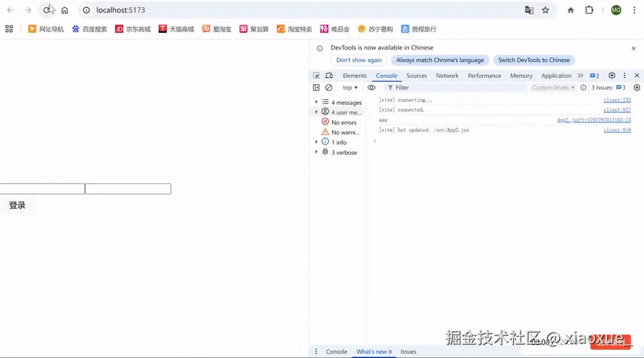
Task: Click the 登录 button
Action: click(x=17, y=205)
